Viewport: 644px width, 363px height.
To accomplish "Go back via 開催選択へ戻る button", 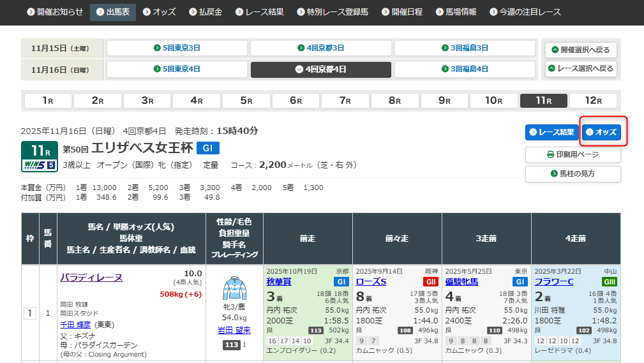I will click(581, 50).
